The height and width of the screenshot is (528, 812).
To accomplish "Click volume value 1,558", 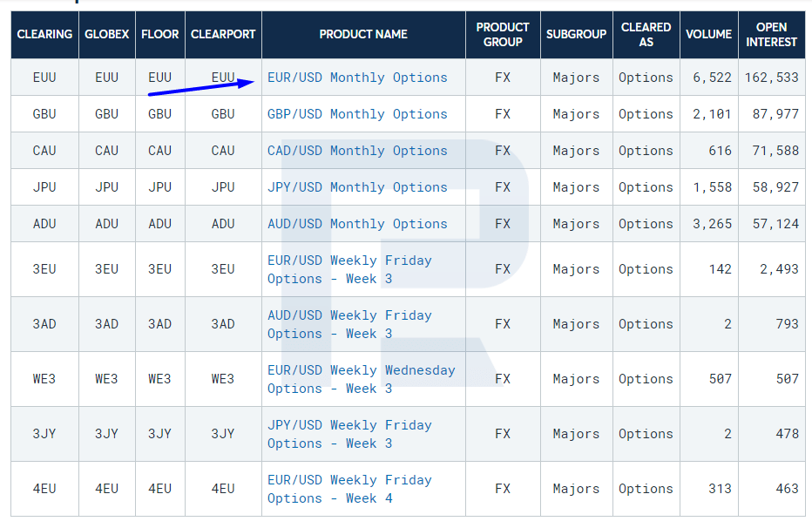I will pos(712,187).
